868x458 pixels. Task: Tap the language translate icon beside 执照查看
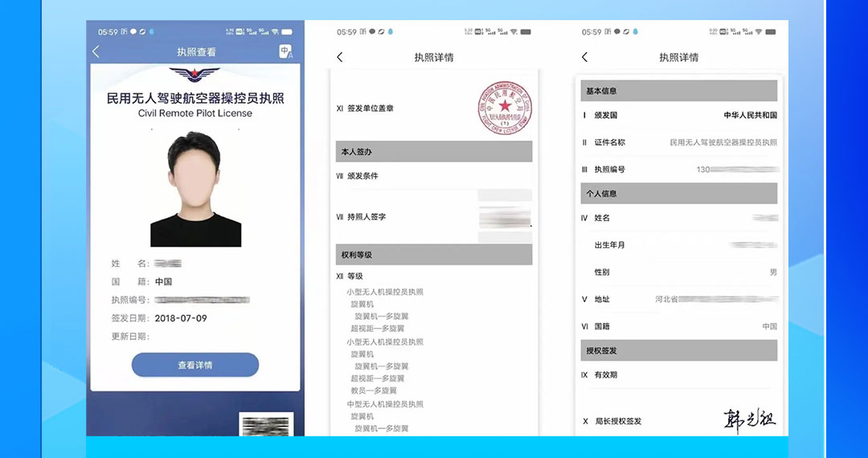[285, 51]
